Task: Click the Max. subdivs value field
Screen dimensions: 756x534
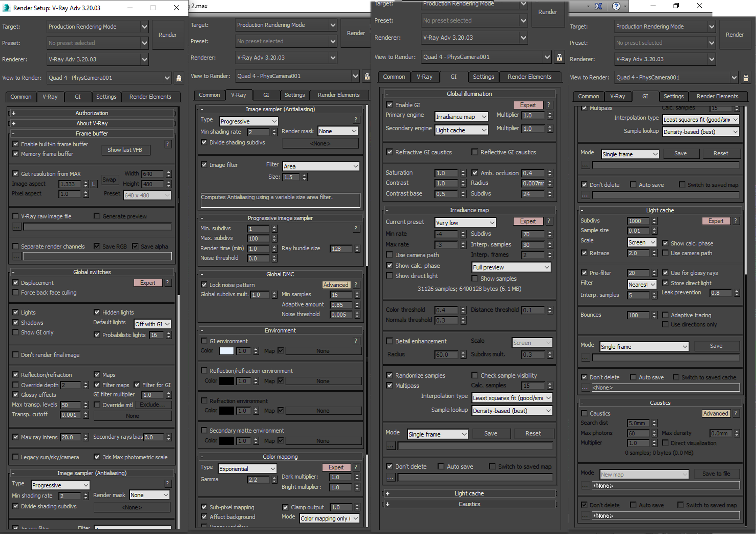Action: (258, 238)
